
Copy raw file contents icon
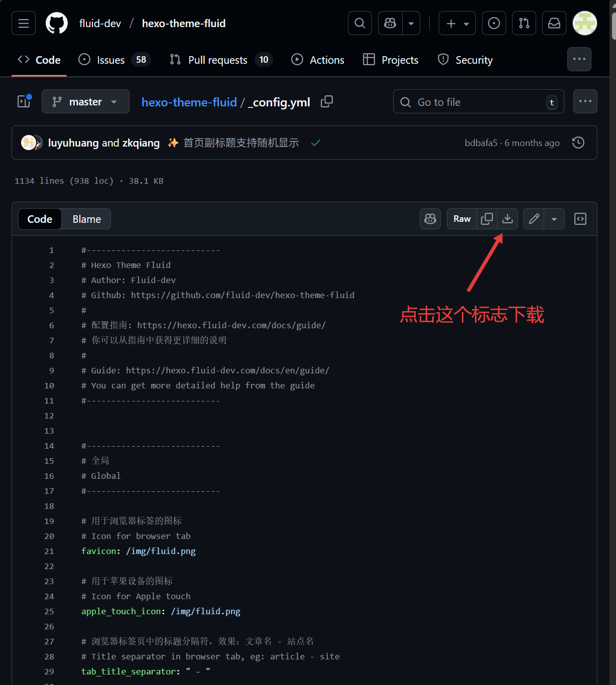pyautogui.click(x=487, y=219)
